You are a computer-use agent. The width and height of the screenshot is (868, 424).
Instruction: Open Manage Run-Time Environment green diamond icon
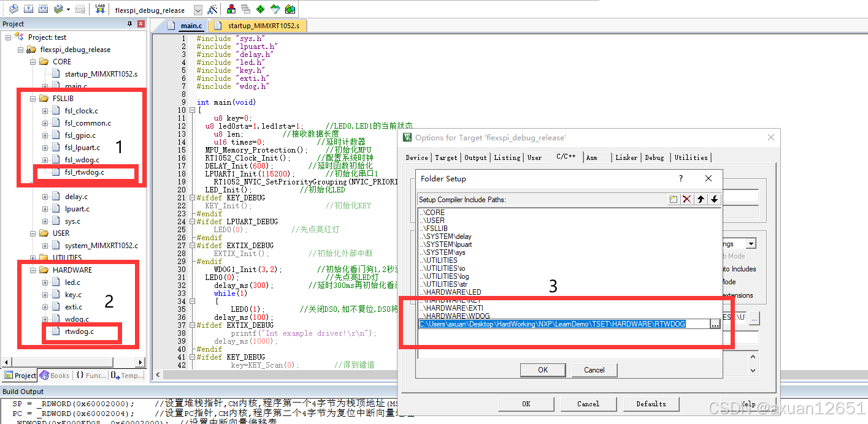tap(260, 9)
